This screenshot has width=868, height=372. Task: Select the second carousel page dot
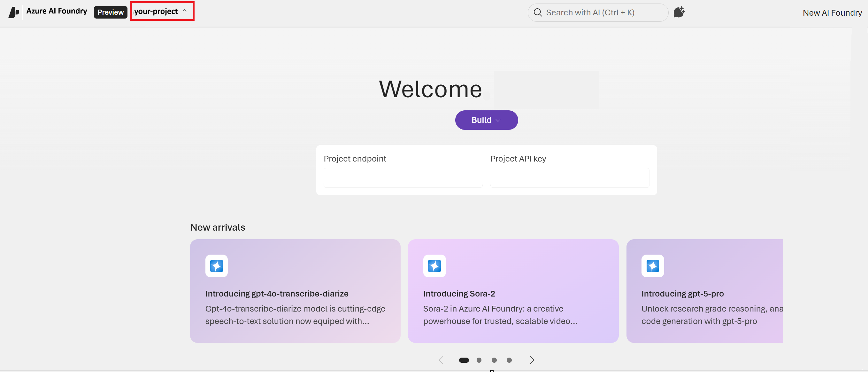pyautogui.click(x=479, y=360)
